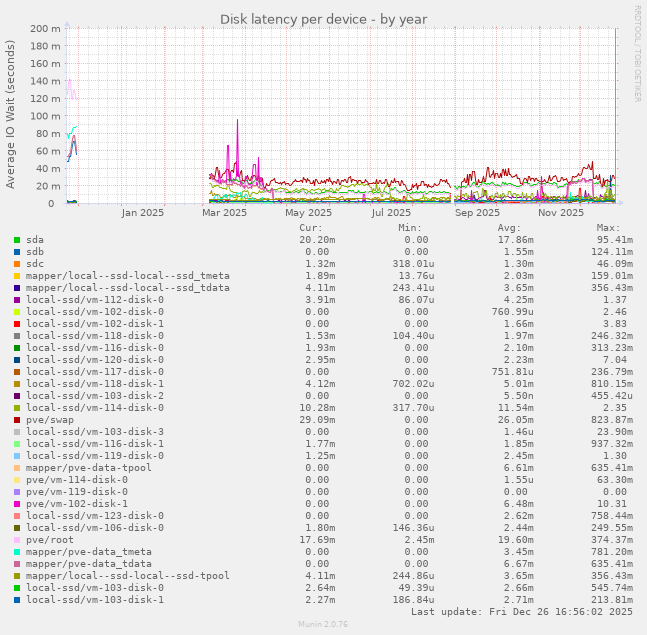Click the 'May 2025' axis label
This screenshot has width=647, height=635.
[309, 212]
